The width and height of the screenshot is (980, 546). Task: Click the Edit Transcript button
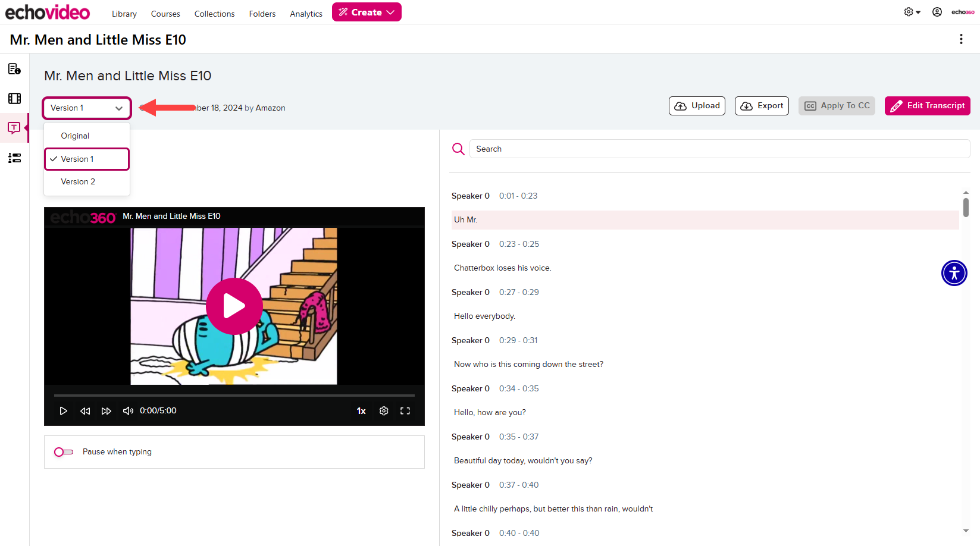tap(927, 106)
